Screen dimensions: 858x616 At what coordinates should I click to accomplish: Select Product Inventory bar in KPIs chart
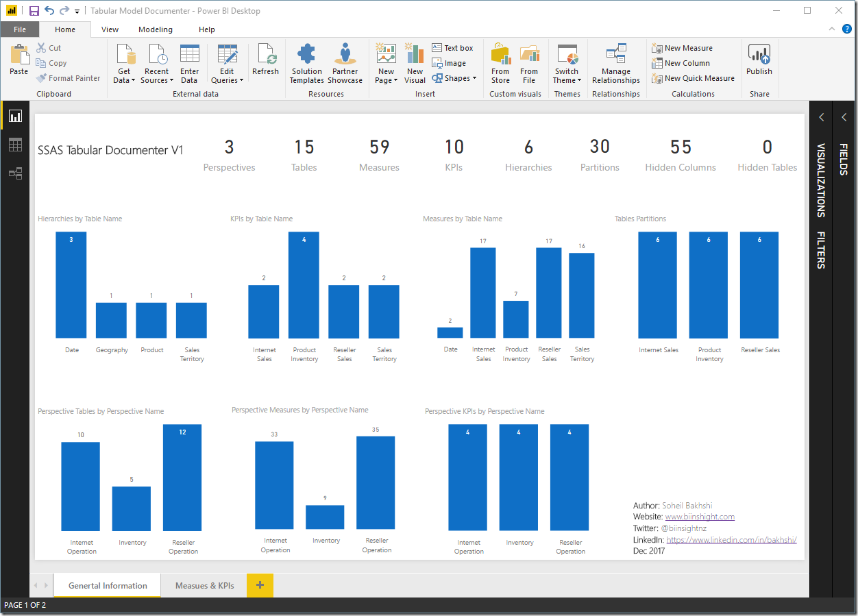pyautogui.click(x=304, y=285)
